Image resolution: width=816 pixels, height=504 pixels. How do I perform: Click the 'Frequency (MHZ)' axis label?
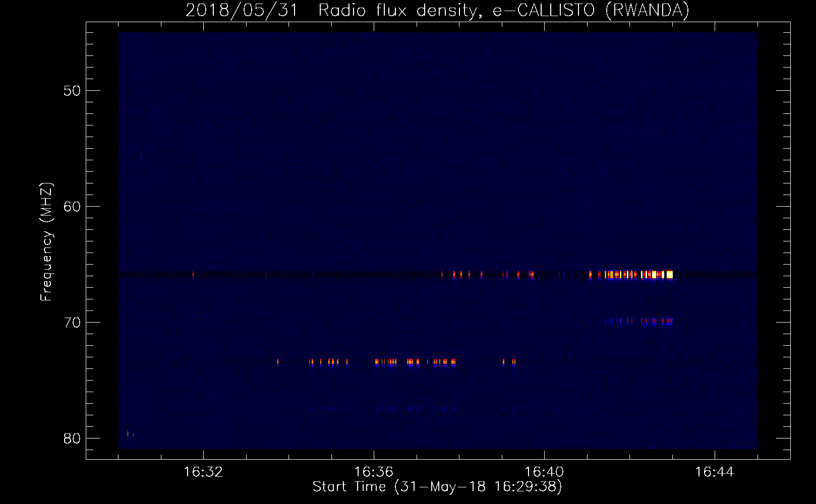(46, 241)
